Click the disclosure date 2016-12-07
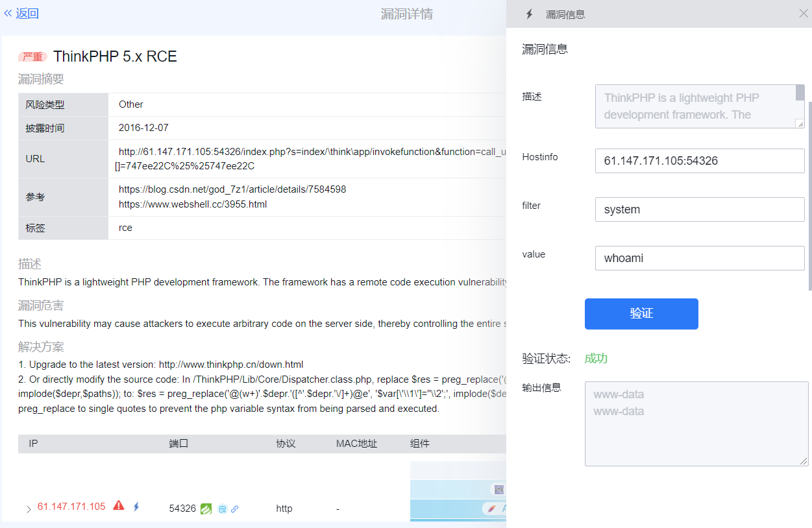Viewport: 812px width, 528px height. coord(143,128)
